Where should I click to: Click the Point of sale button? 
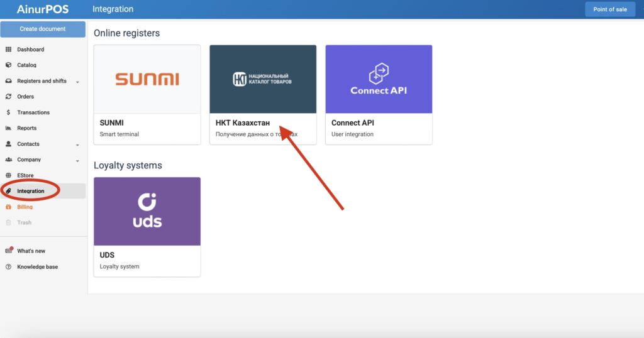click(x=609, y=9)
